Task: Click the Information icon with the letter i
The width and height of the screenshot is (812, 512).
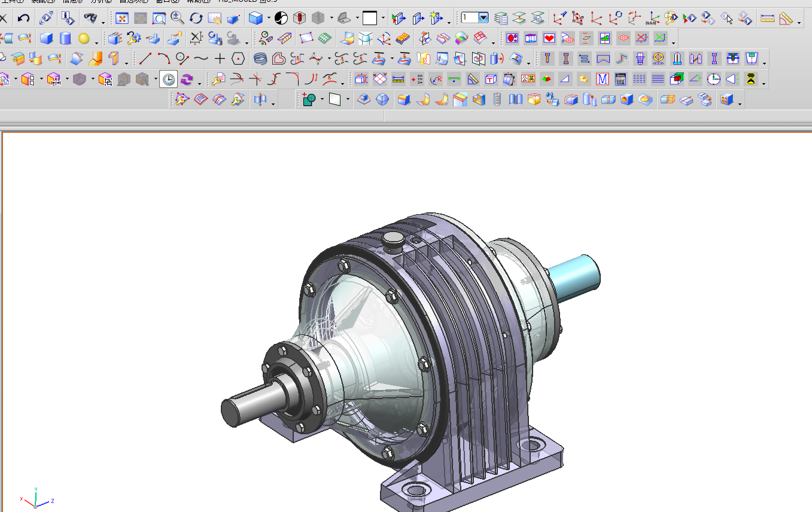Action: (x=68, y=18)
